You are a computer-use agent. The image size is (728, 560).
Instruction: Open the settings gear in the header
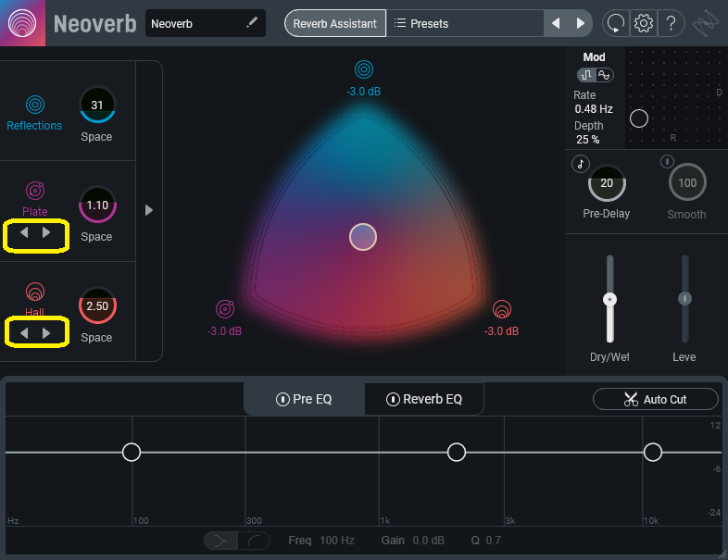coord(644,23)
